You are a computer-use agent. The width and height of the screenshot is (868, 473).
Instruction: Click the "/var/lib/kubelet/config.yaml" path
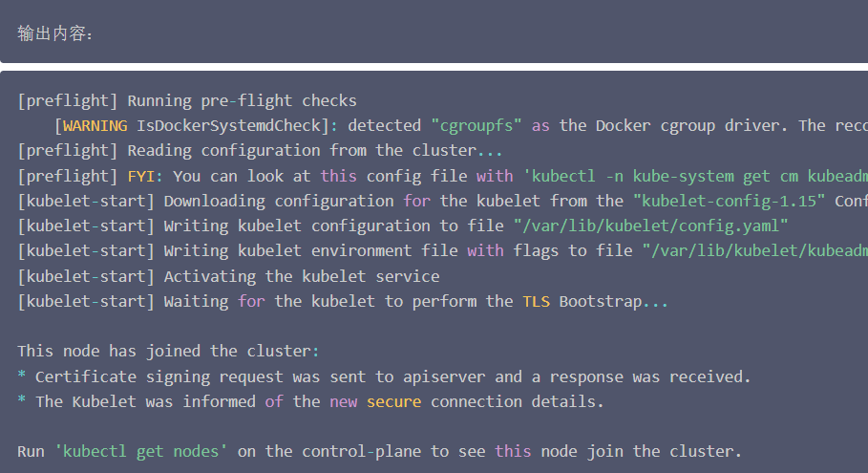tap(650, 226)
